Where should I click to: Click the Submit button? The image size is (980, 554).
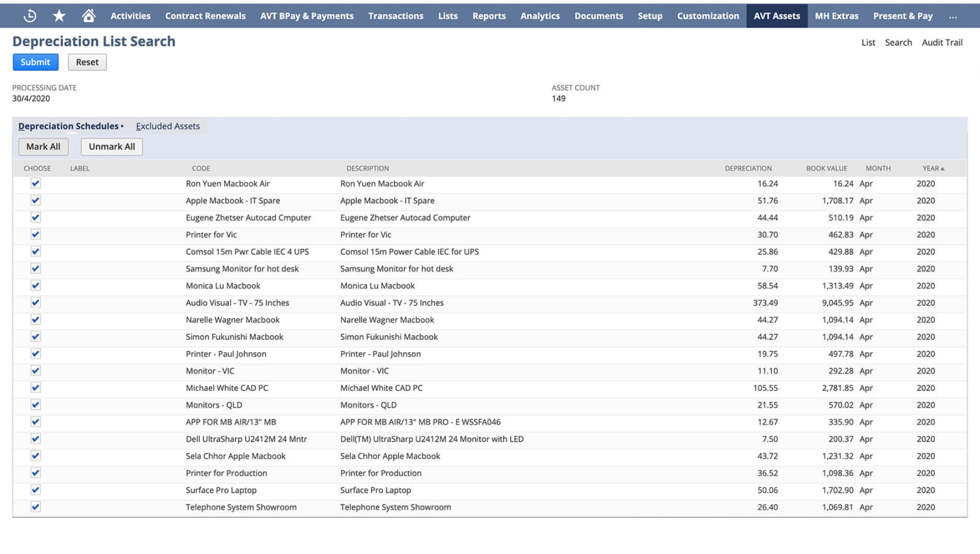(x=35, y=62)
